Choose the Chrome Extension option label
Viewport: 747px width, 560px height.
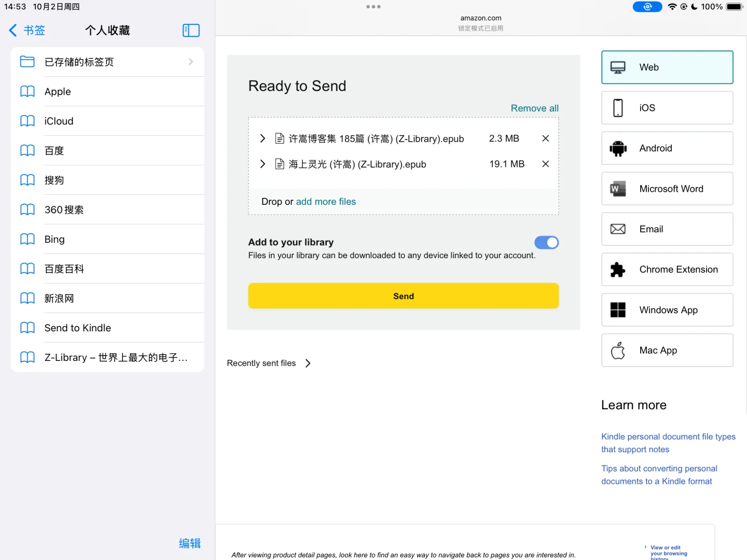click(679, 270)
